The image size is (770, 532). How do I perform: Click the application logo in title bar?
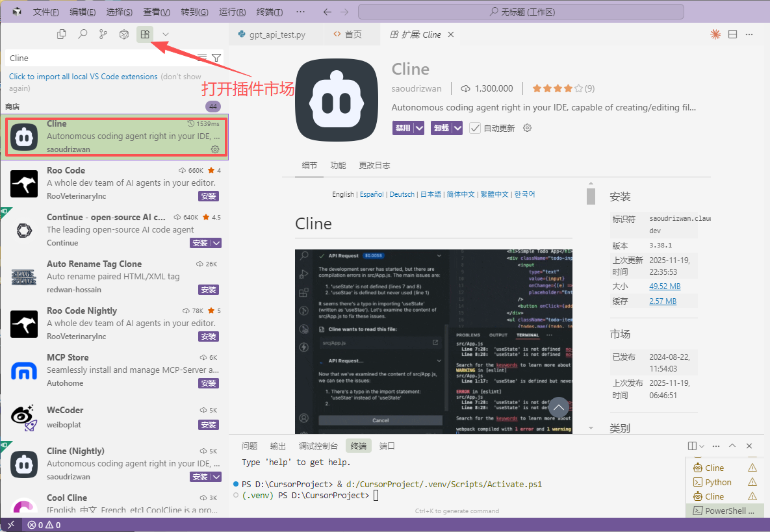tap(17, 12)
